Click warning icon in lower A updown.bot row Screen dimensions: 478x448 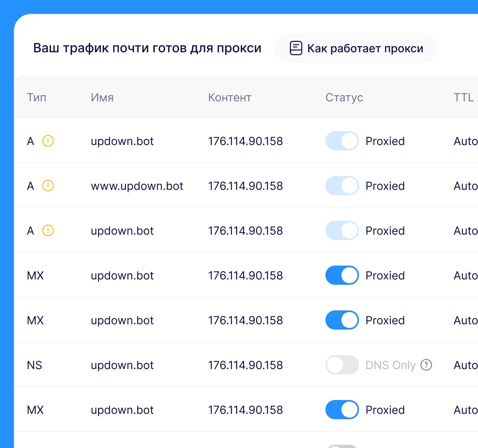pyautogui.click(x=48, y=230)
